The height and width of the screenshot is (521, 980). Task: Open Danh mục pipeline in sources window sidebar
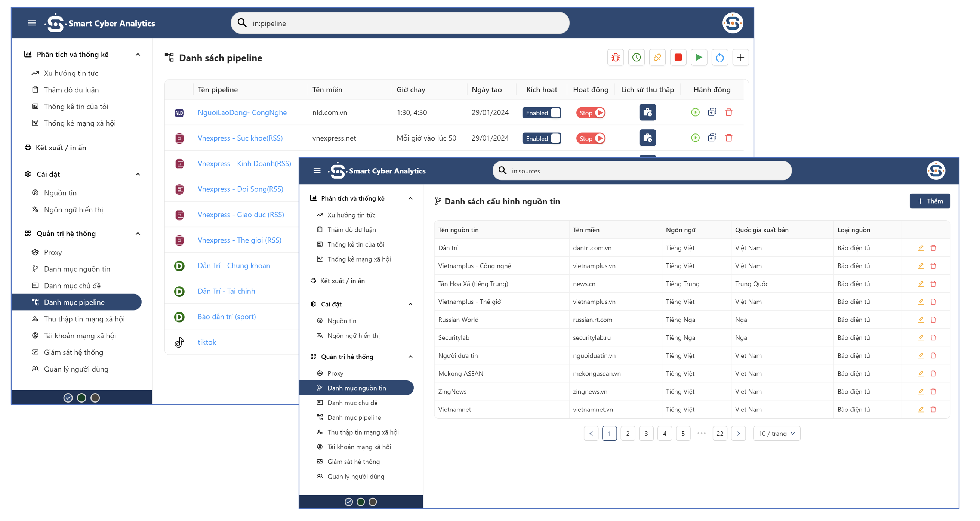[x=354, y=418]
